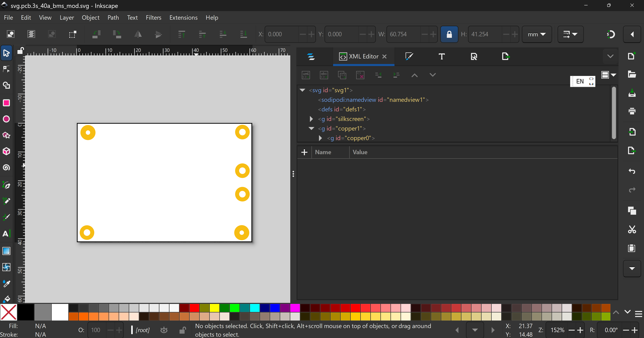Select the Dropper color picker tool
This screenshot has height=338, width=644.
pos(6,283)
